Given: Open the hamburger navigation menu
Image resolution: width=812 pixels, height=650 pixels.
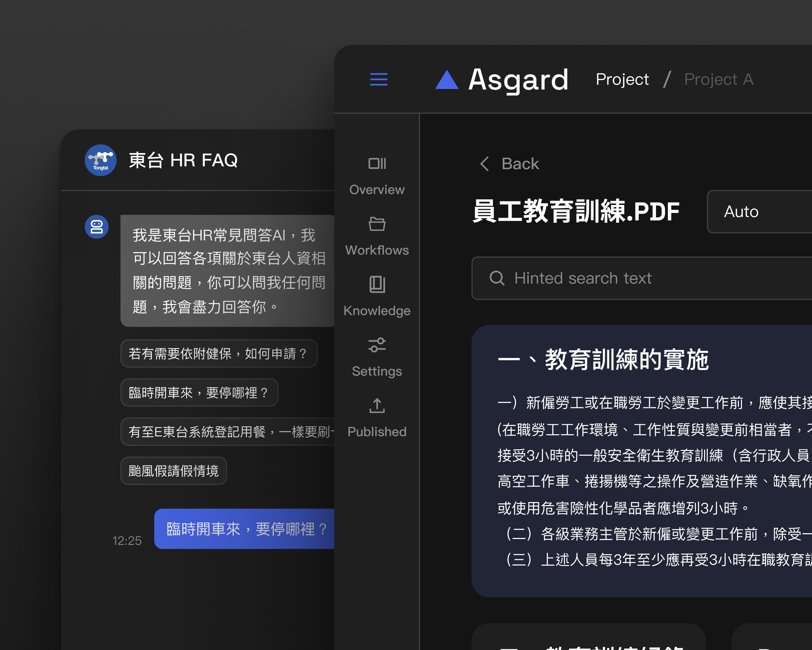Looking at the screenshot, I should click(379, 80).
